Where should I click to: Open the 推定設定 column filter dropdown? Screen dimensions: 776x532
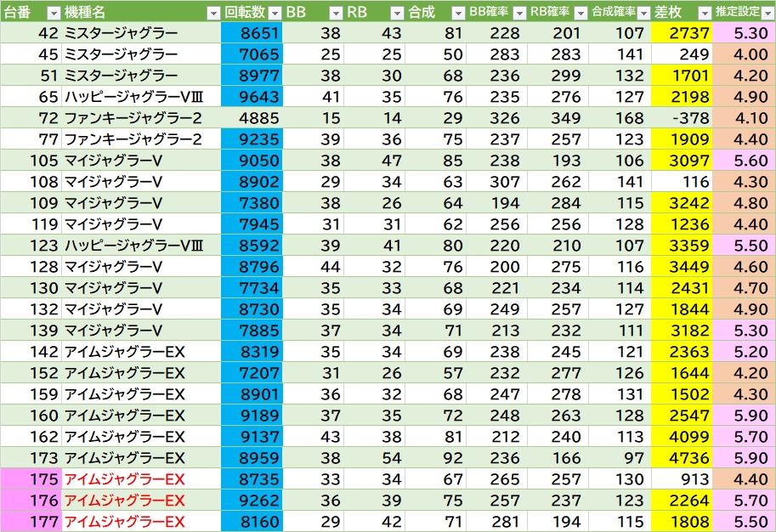pyautogui.click(x=768, y=13)
